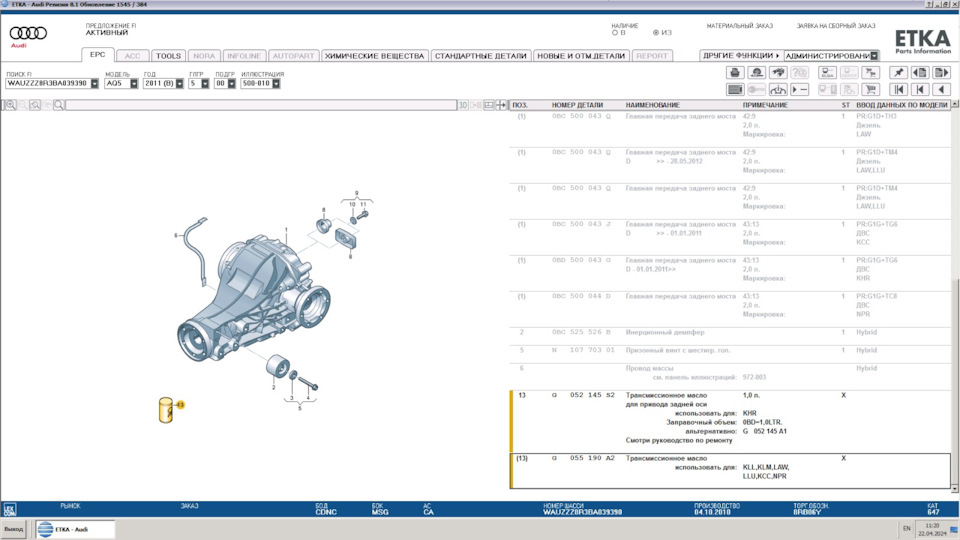This screenshot has width=960, height=540.
Task: Click the search magnifier icon beside the search field
Action: point(59,105)
